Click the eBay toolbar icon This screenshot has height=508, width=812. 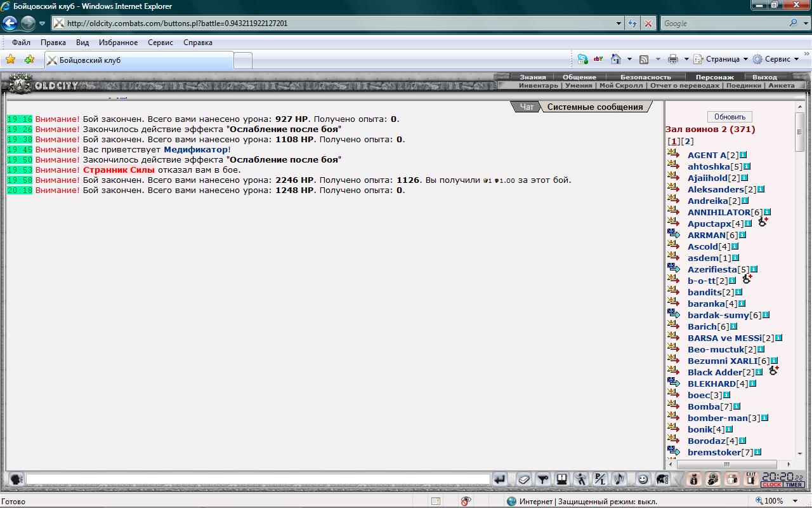point(598,59)
